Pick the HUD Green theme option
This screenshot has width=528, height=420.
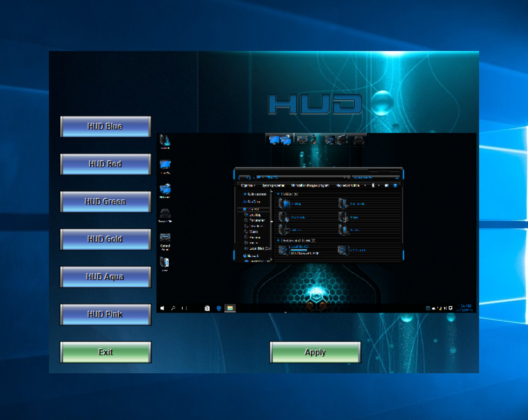105,202
